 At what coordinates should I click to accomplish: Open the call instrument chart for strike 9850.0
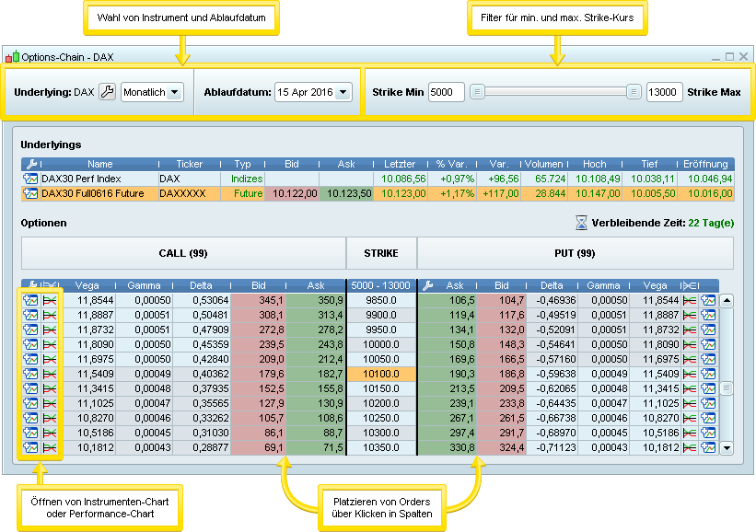30,300
